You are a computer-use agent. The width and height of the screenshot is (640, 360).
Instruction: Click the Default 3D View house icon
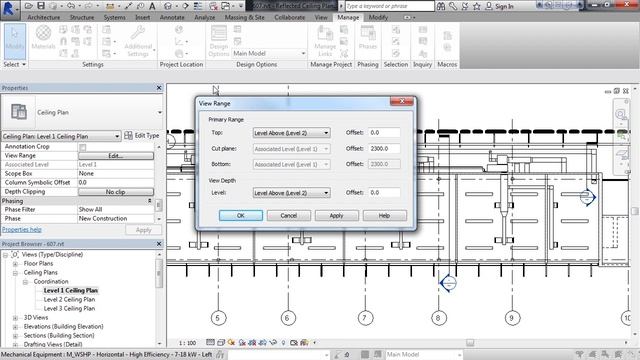(168, 6)
